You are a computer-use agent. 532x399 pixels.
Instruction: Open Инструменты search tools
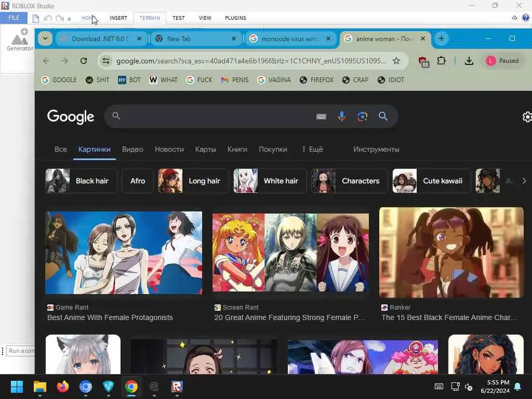pyautogui.click(x=376, y=149)
